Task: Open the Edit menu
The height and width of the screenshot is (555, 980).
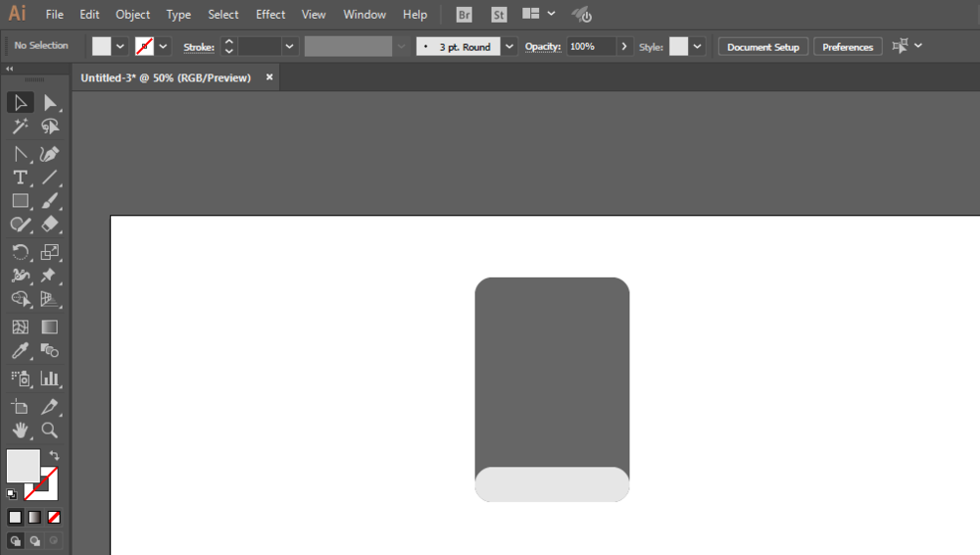Action: tap(89, 15)
